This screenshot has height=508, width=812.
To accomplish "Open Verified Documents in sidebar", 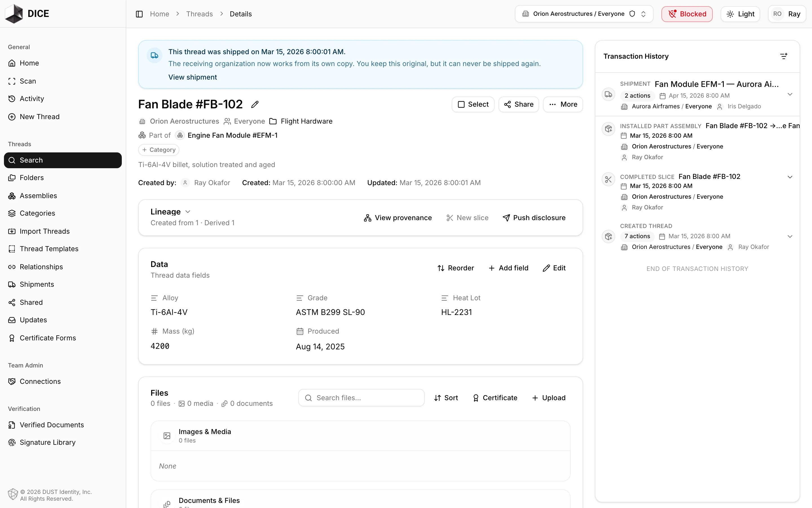I will pyautogui.click(x=63, y=425).
